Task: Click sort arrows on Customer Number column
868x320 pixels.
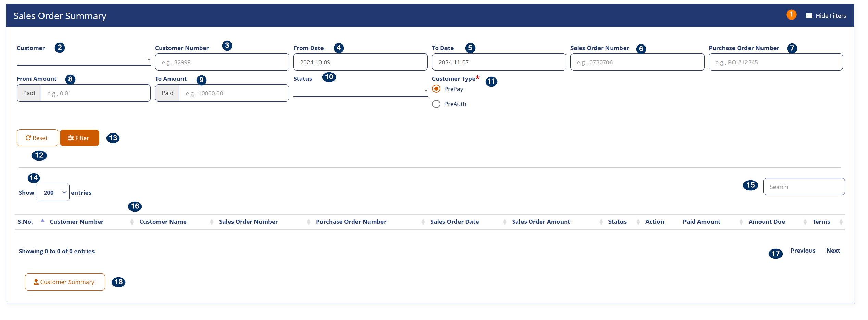Action: tap(132, 222)
